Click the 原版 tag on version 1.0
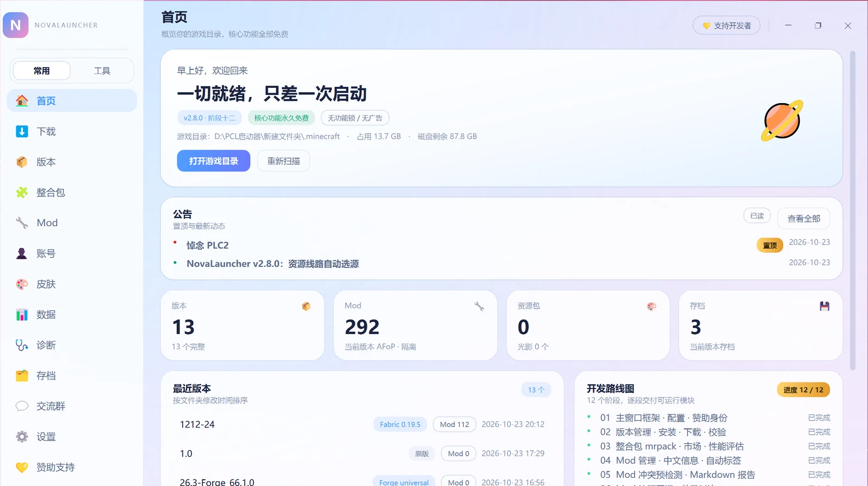Viewport: 868px width, 486px height. pos(422,453)
